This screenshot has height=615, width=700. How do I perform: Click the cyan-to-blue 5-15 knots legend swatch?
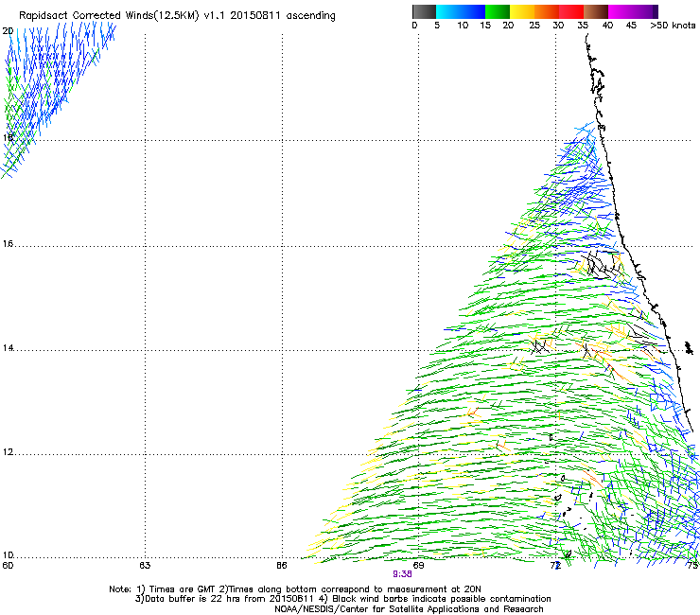tap(461, 11)
